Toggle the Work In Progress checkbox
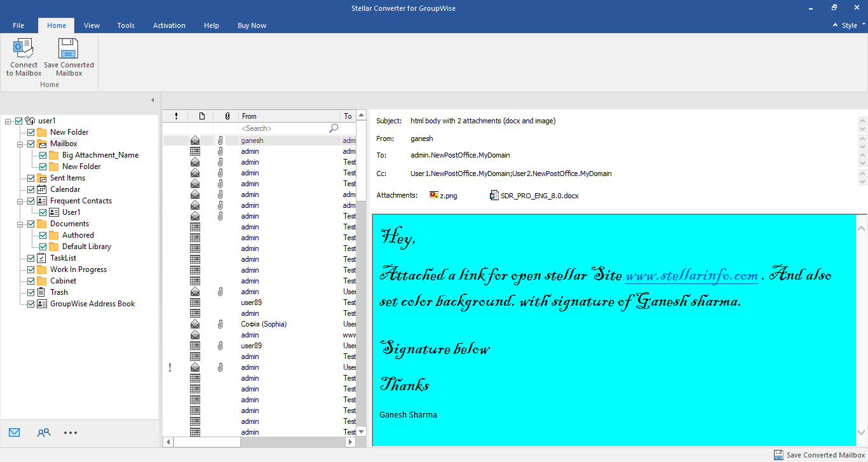Screen dimensions: 868x462 click(31, 269)
